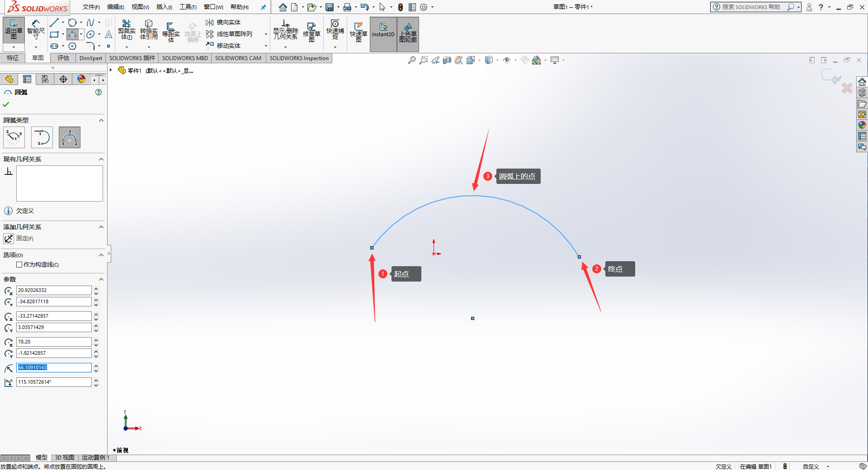Switch to the 特征 (Features) tab
Viewport: 868px width, 470px height.
(x=13, y=58)
